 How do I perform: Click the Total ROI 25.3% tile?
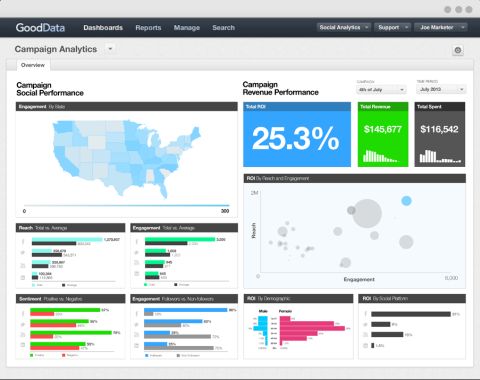[x=297, y=134]
